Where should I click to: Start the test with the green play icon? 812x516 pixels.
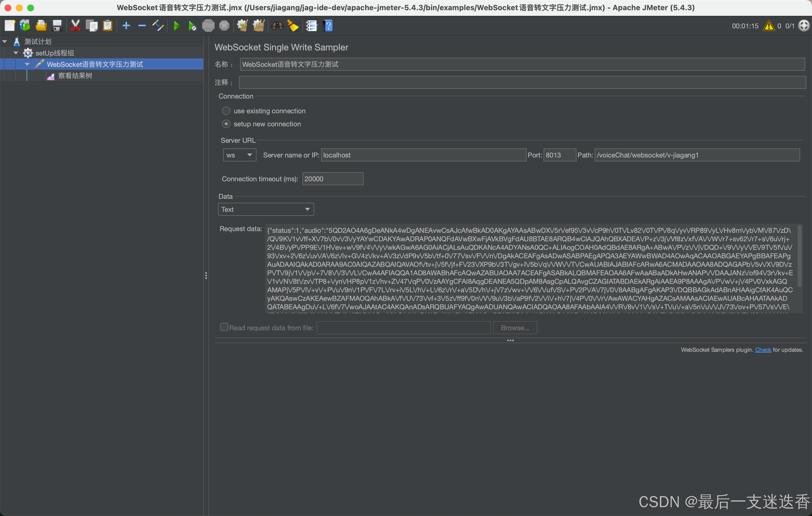pos(176,26)
